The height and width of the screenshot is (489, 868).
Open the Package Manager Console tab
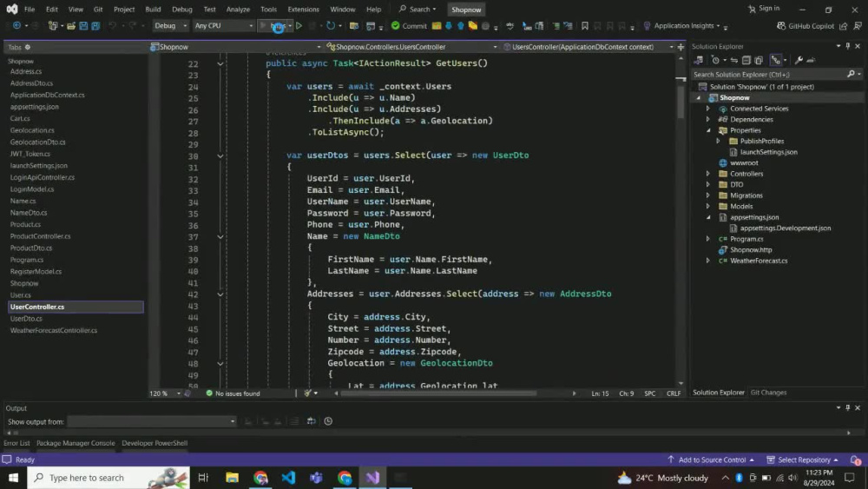click(76, 443)
